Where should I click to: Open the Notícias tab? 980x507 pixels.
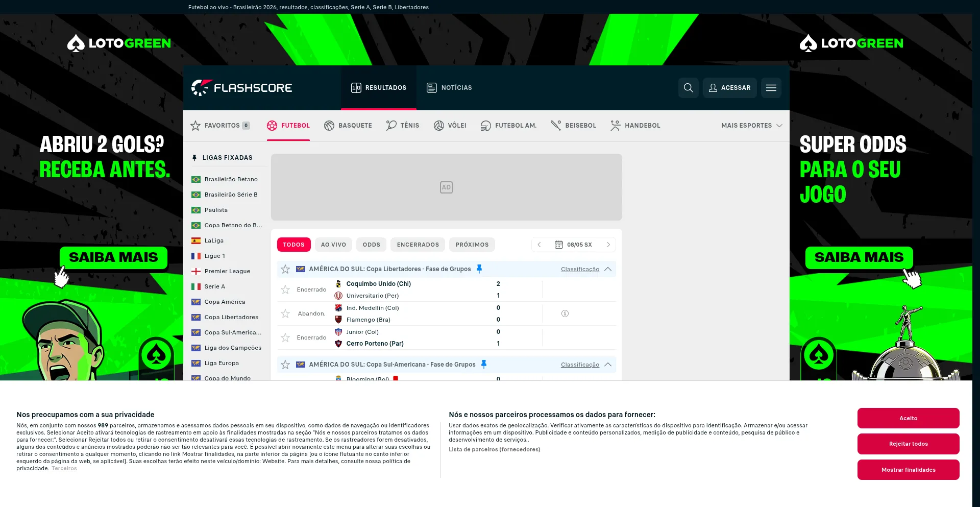pyautogui.click(x=449, y=88)
